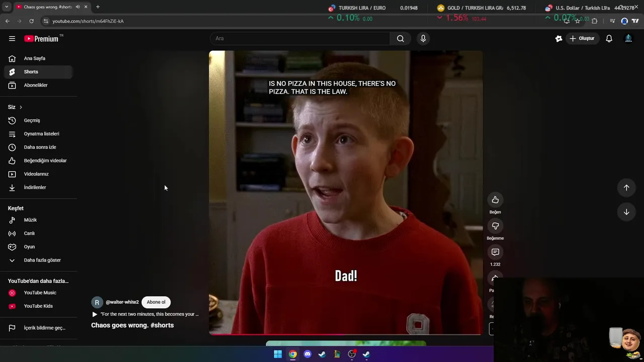Viewport: 644px width, 362px height.
Task: Go to next short with down arrow
Action: (626, 212)
